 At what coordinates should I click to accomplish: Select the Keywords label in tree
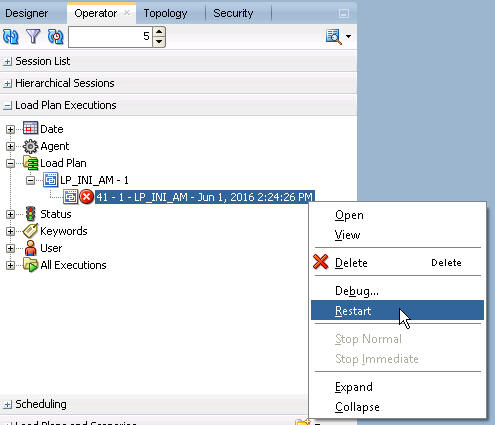coord(64,231)
